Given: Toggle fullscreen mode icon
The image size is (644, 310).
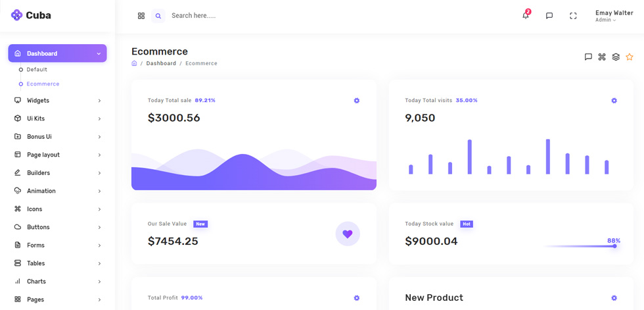Looking at the screenshot, I should click(573, 16).
